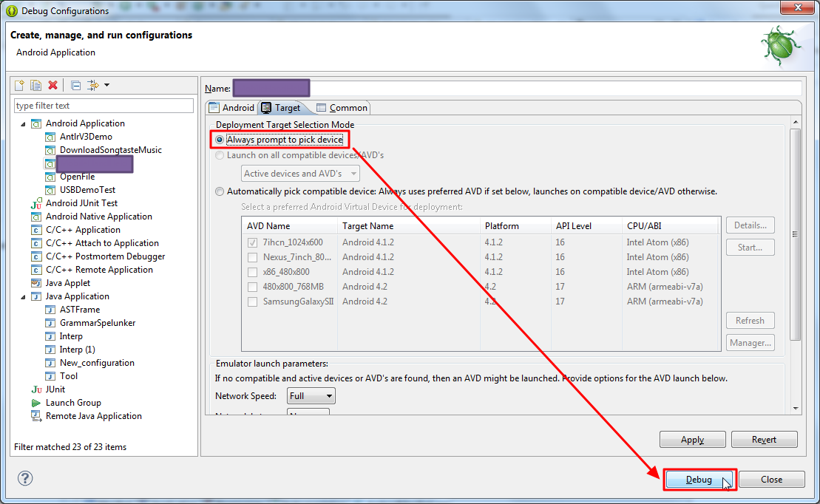820x504 pixels.
Task: Click the C/C++ Attach to Application icon
Action: tap(36, 243)
